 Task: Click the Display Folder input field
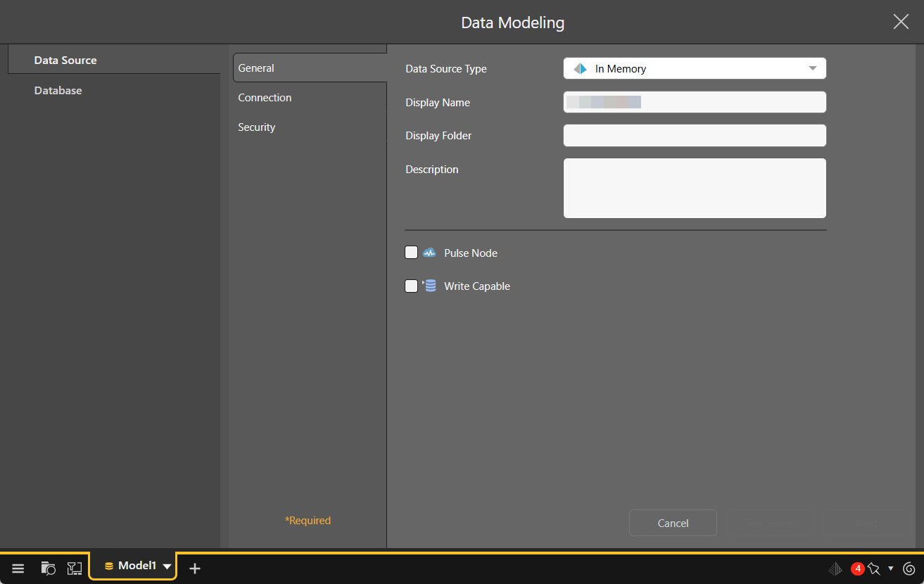click(x=694, y=136)
